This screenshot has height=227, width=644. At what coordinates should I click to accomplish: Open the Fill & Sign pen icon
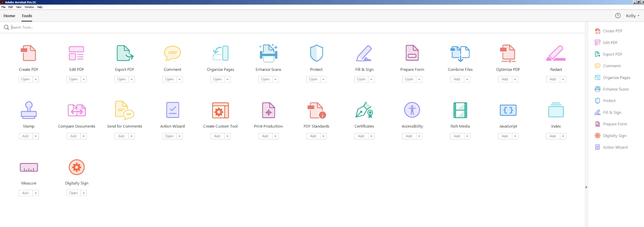(364, 53)
